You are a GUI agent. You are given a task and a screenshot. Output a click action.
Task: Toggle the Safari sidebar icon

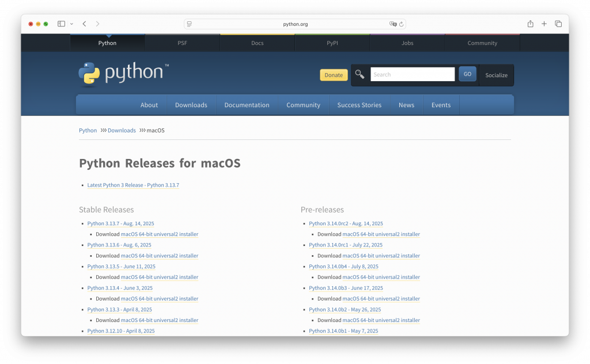point(61,24)
